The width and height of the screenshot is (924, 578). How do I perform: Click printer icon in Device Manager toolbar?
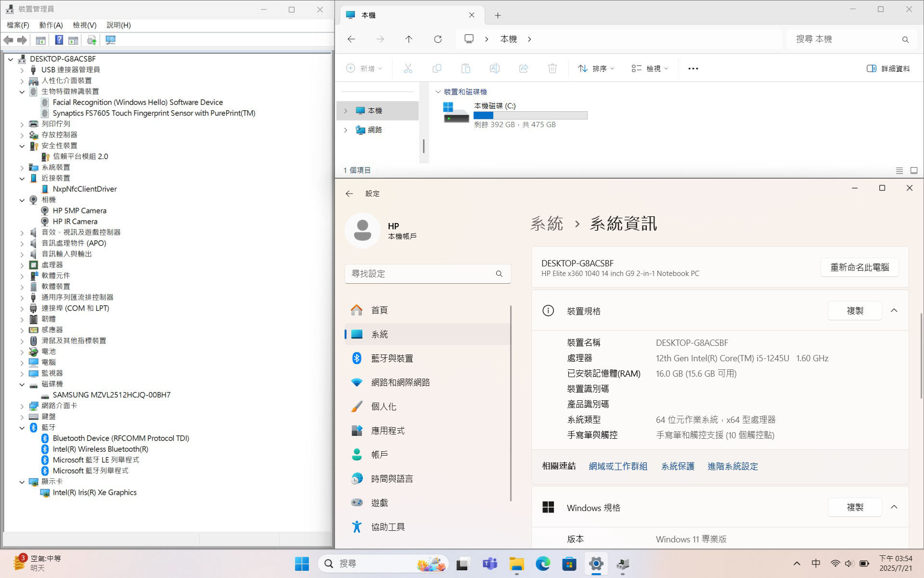pos(91,40)
